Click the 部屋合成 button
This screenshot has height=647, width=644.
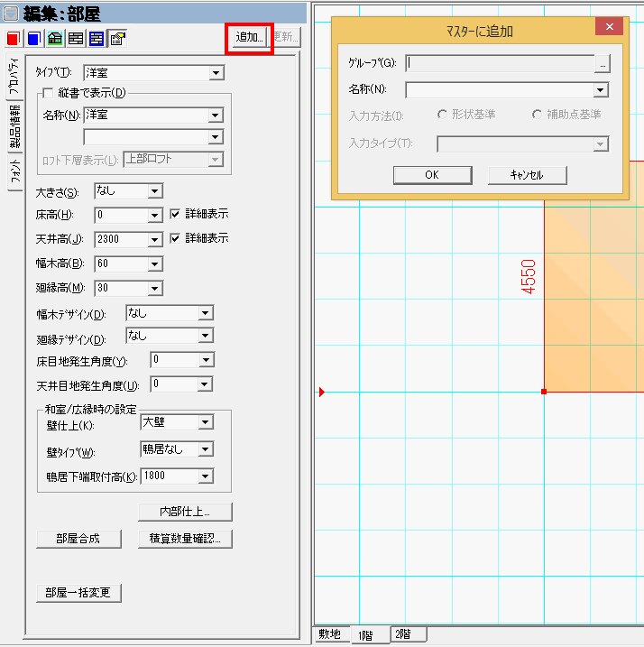(78, 539)
